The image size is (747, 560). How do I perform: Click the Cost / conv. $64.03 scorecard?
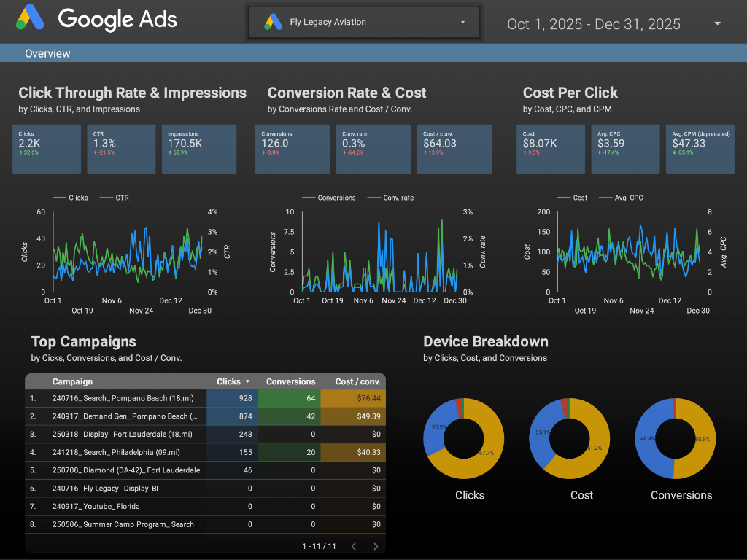click(x=454, y=149)
